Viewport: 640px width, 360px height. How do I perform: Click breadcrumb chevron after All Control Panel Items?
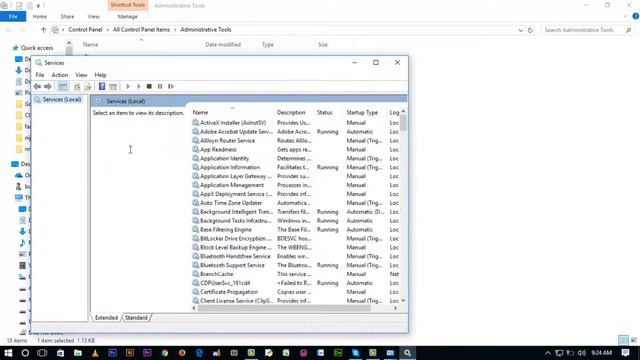[175, 30]
